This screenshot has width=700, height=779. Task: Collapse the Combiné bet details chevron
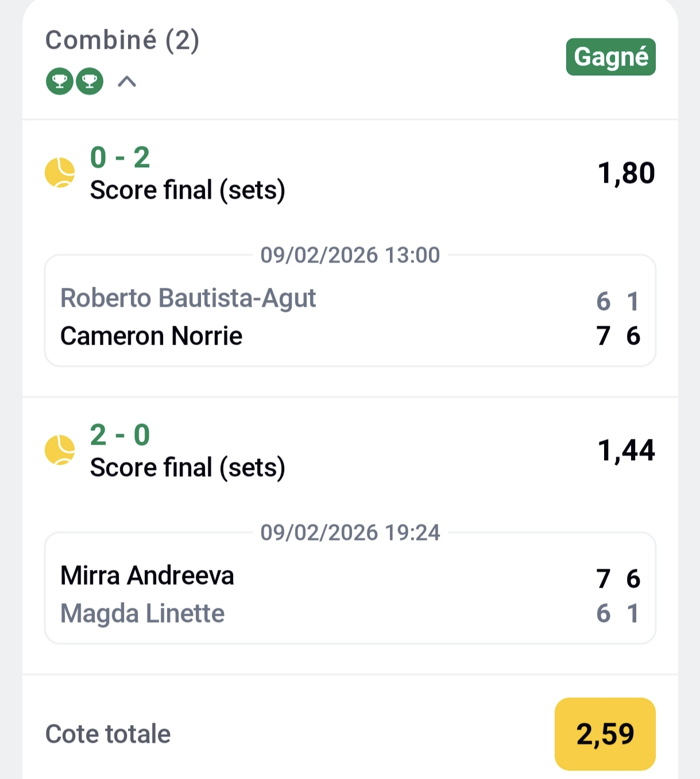click(x=127, y=82)
